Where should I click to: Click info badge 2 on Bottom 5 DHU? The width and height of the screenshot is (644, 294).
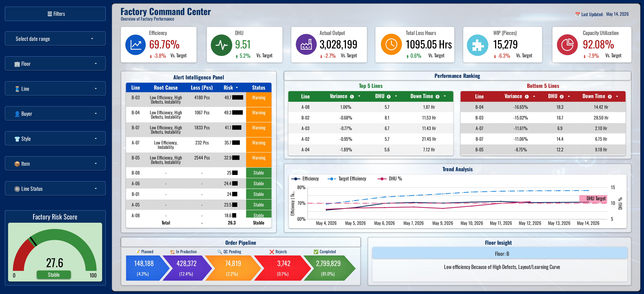click(x=561, y=97)
